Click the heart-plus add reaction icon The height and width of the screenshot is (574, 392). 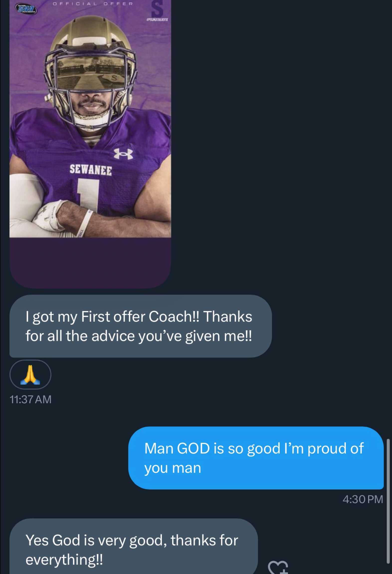[x=278, y=567]
